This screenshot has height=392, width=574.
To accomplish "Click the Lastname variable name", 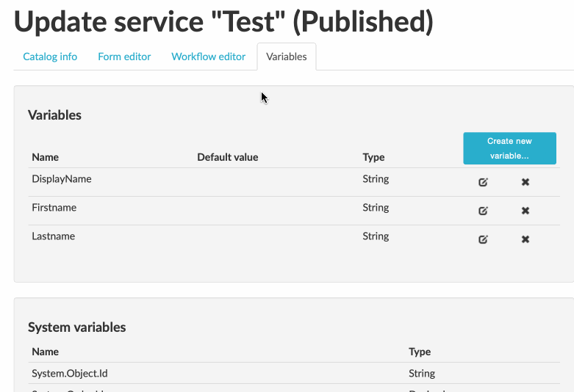I will [54, 236].
